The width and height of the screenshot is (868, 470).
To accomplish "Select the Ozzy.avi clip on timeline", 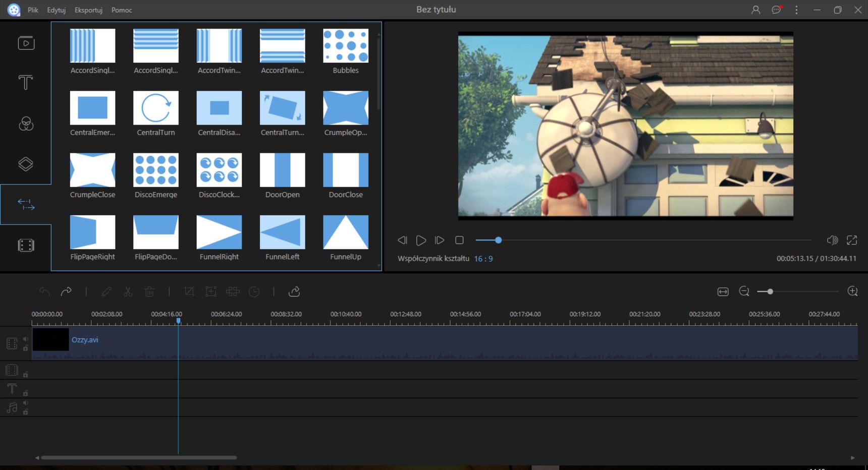I will point(445,343).
